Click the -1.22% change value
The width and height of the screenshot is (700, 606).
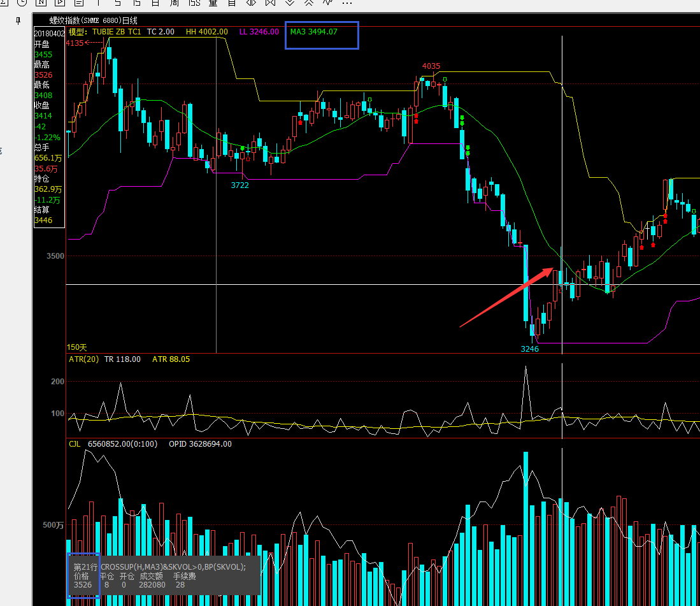(x=47, y=138)
